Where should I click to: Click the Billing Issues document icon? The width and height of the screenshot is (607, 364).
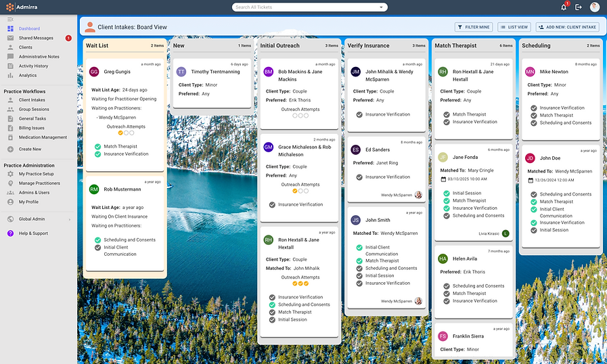tap(10, 128)
